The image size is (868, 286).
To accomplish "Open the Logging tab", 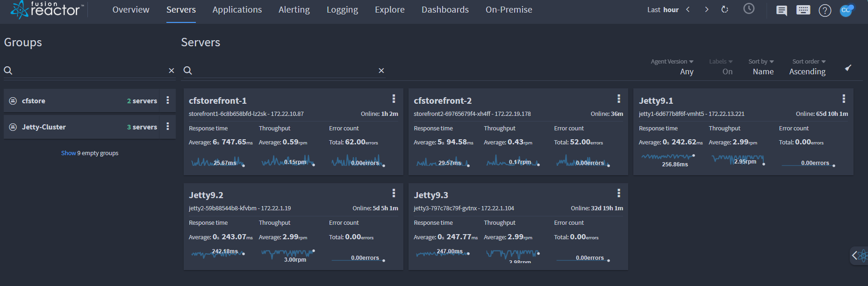I will [x=342, y=10].
